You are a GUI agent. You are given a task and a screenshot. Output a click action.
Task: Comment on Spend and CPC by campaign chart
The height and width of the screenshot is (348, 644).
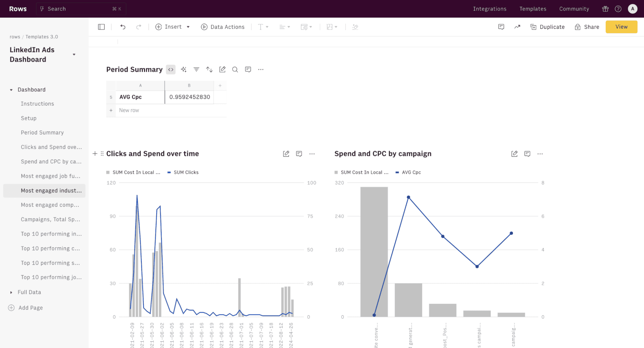pyautogui.click(x=527, y=154)
